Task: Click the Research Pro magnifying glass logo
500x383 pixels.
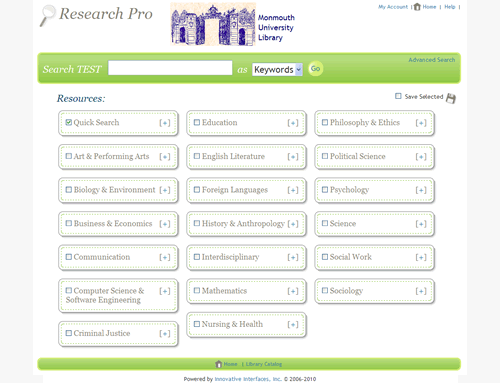Action: 48,16
